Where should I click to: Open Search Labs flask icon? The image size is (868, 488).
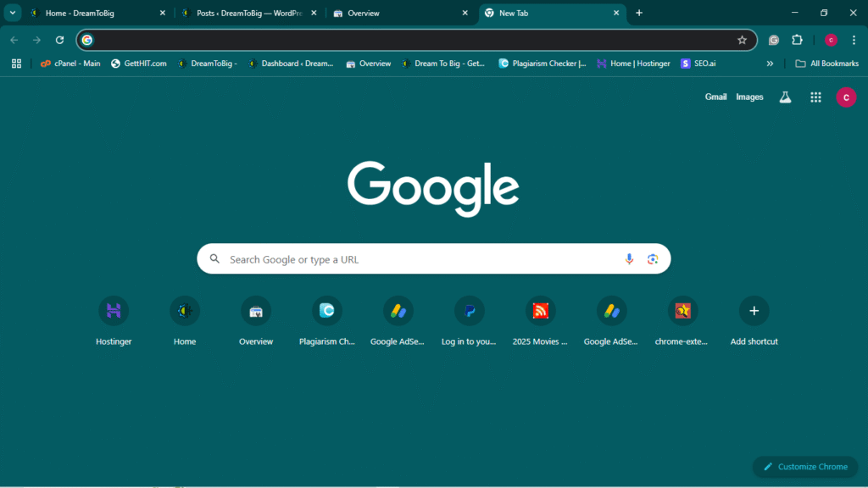785,97
